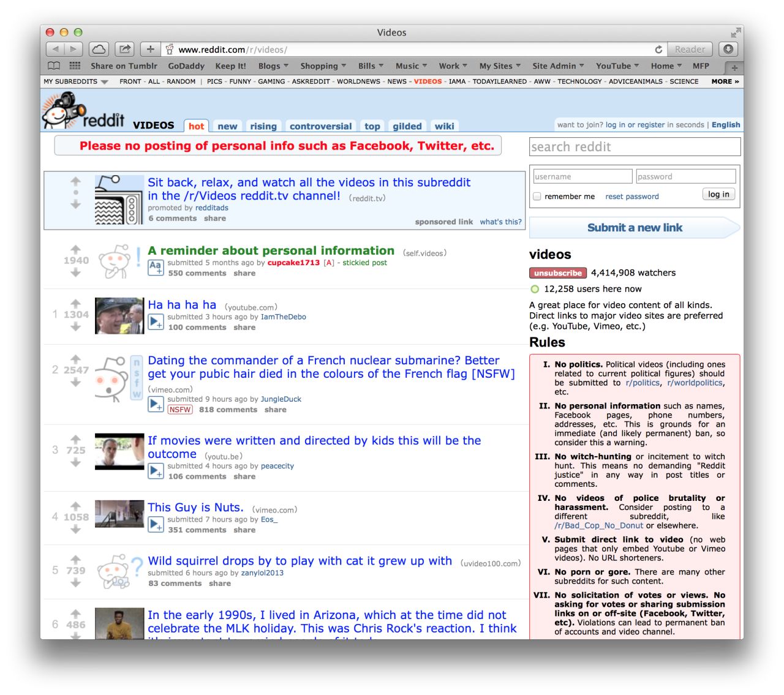Viewport: 784px width, 695px height.
Task: Expand video for the kids movies post
Action: [x=156, y=471]
